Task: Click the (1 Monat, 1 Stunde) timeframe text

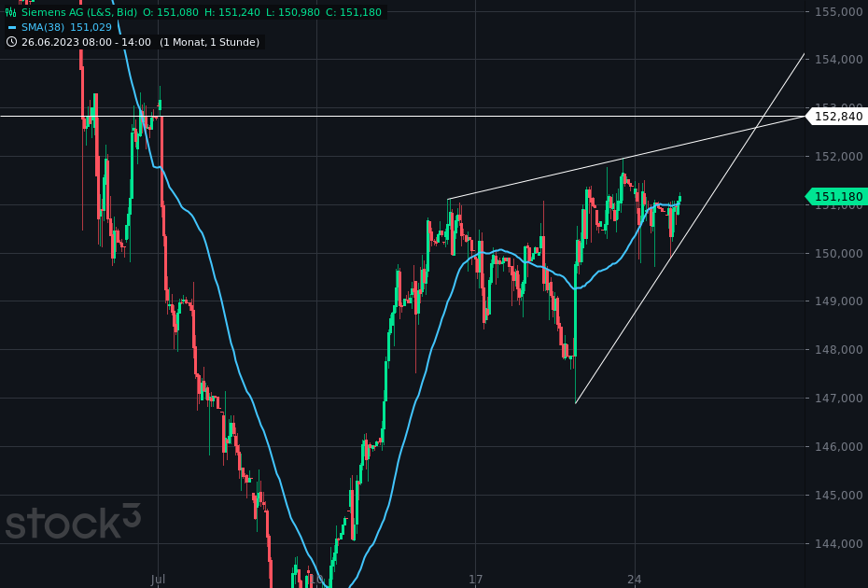Action: 209,42
